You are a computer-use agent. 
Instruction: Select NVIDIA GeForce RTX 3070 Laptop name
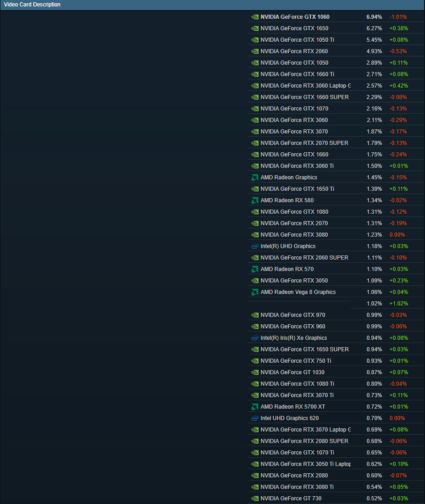tap(305, 430)
